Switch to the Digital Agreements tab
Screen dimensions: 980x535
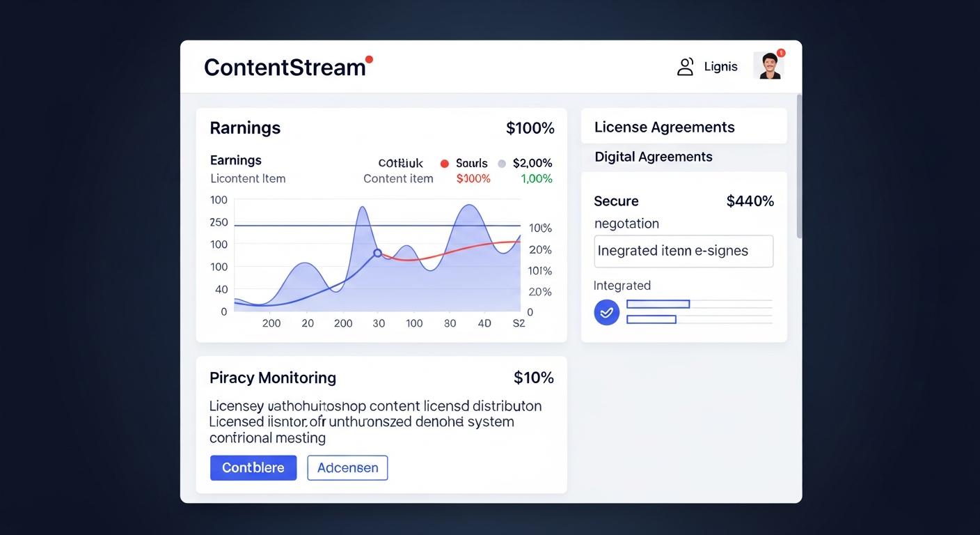(x=654, y=156)
